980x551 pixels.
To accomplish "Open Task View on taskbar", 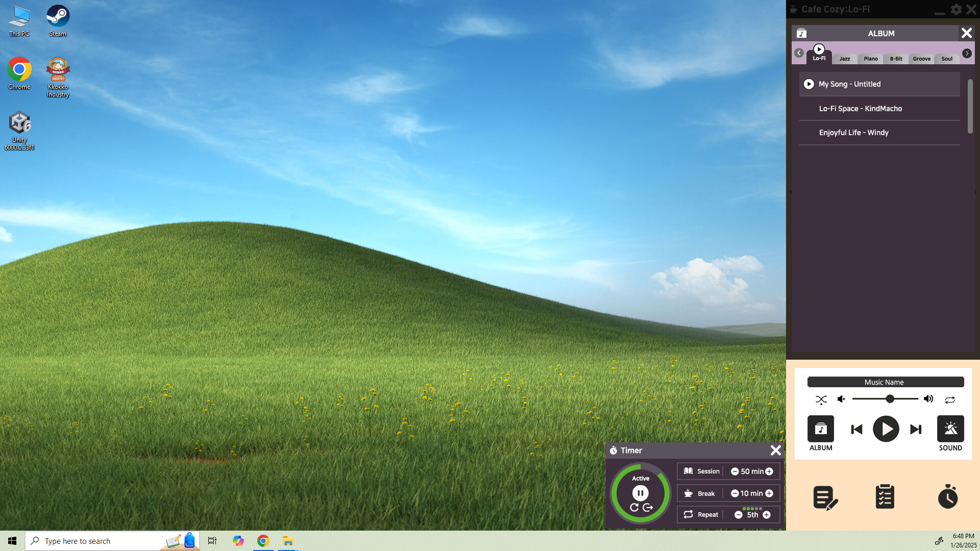I will click(212, 541).
